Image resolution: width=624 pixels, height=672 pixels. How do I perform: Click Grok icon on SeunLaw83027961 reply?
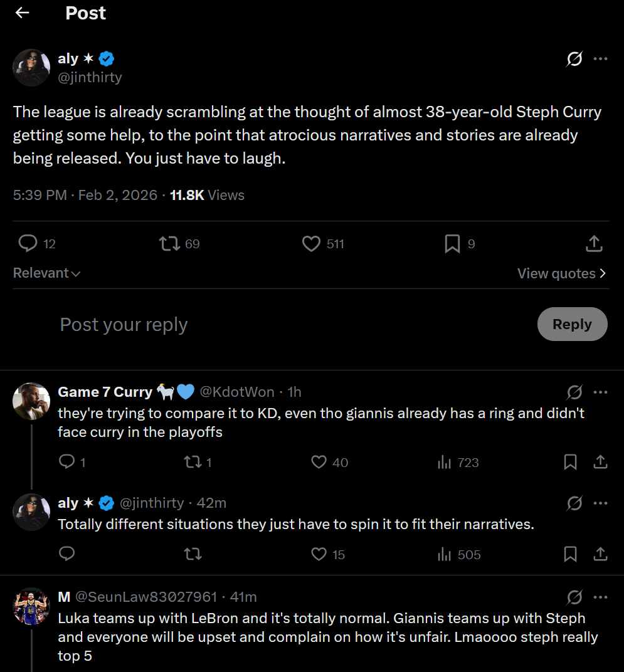pyautogui.click(x=574, y=597)
